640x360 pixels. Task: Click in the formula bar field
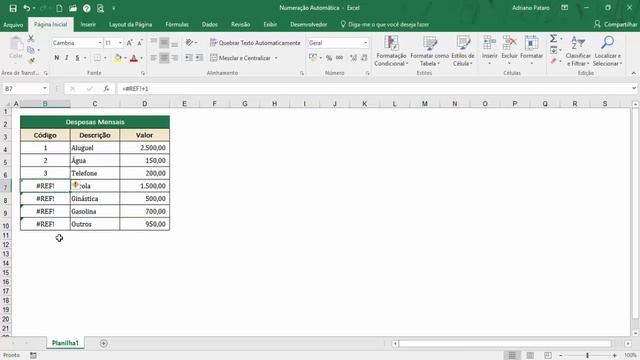pos(373,89)
